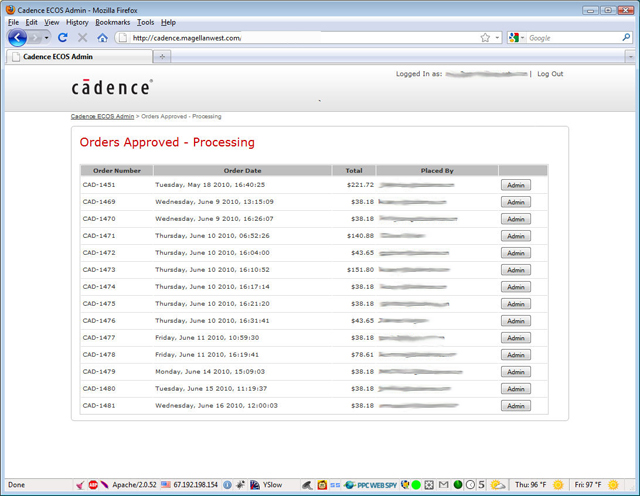Click Admin button for order CAD-1479
This screenshot has width=640, height=496.
point(516,372)
